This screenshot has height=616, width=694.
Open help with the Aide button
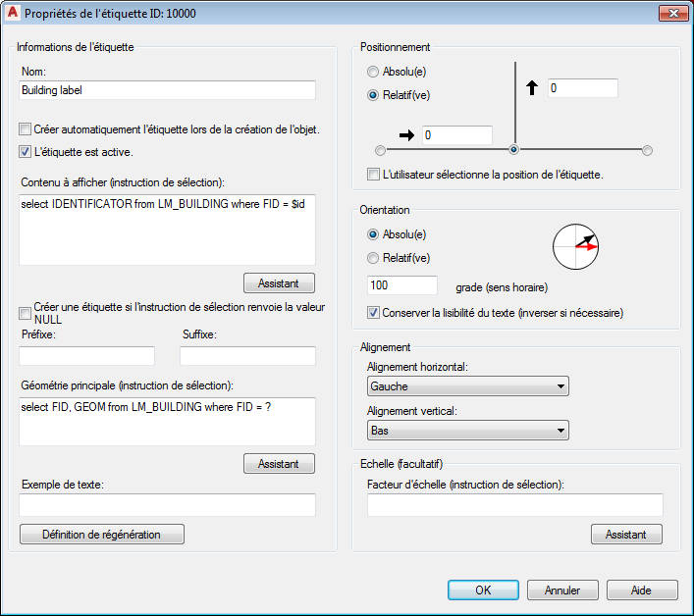(x=642, y=590)
